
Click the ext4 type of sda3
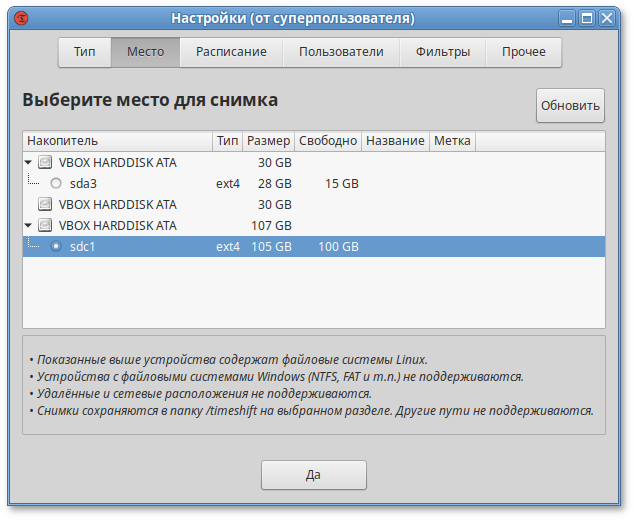coord(228,184)
